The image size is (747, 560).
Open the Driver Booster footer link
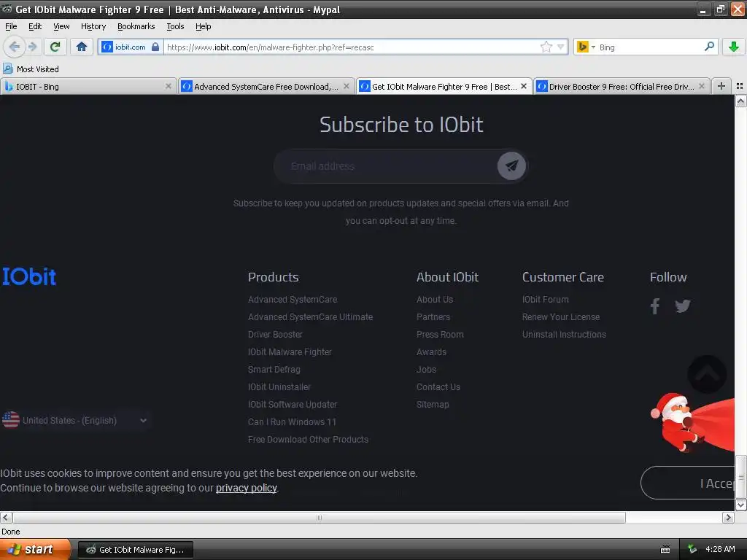coord(275,335)
